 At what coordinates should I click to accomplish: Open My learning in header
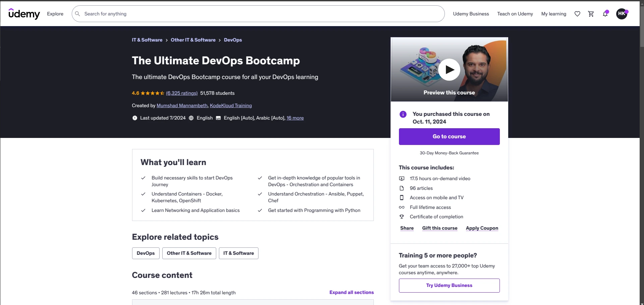(553, 14)
